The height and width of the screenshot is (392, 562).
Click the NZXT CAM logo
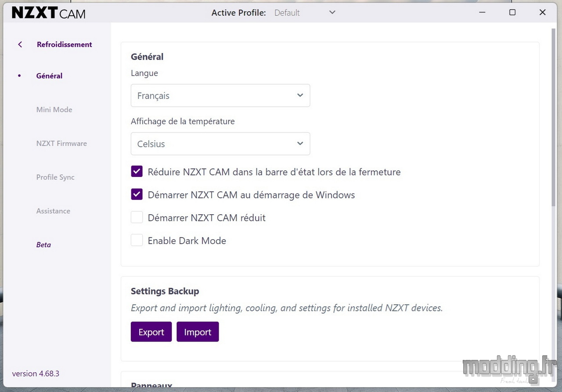pyautogui.click(x=49, y=13)
